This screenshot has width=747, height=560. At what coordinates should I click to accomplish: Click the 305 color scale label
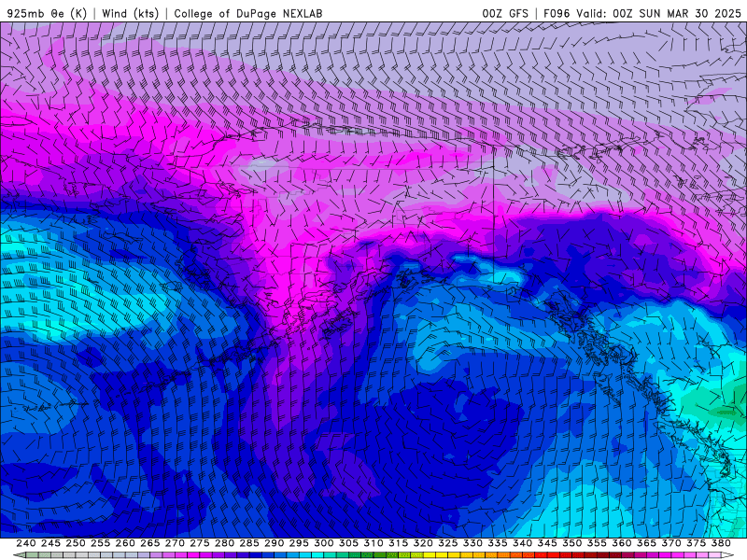coord(348,543)
